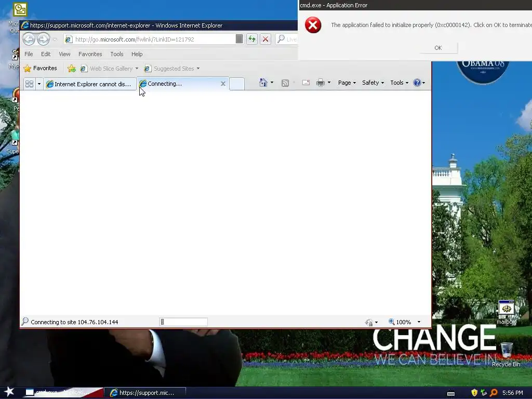The width and height of the screenshot is (532, 399).
Task: Click the red error icon in cmd.exe dialog
Action: point(313,25)
